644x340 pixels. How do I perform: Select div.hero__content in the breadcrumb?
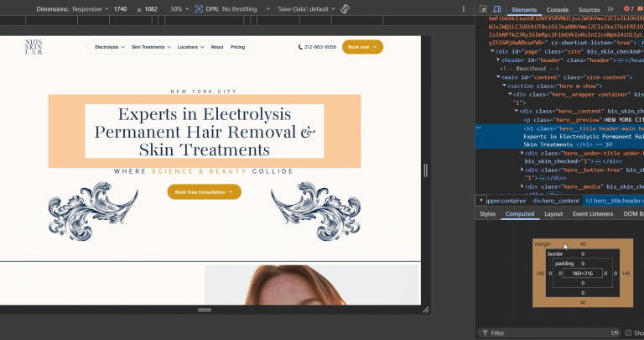point(556,201)
